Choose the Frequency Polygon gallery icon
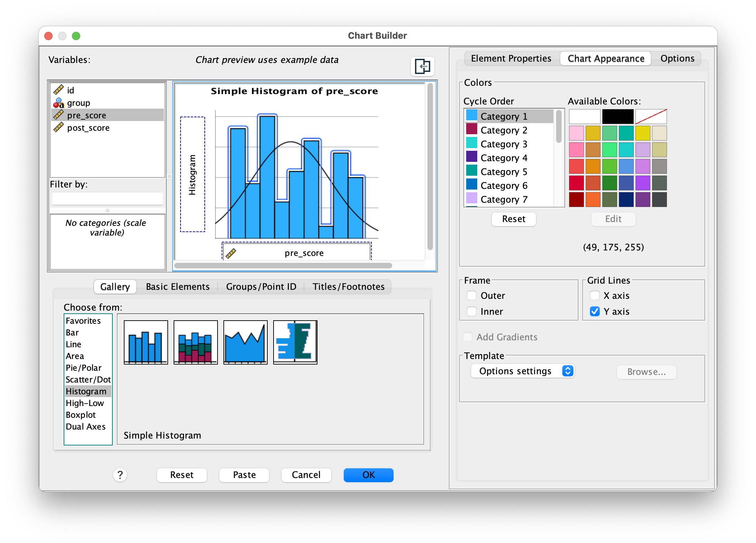 (x=245, y=342)
